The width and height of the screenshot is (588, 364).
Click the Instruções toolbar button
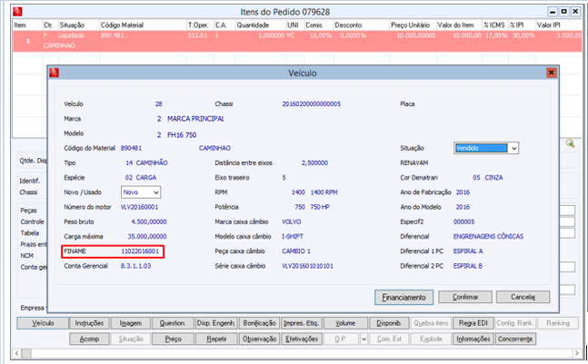[x=91, y=323]
